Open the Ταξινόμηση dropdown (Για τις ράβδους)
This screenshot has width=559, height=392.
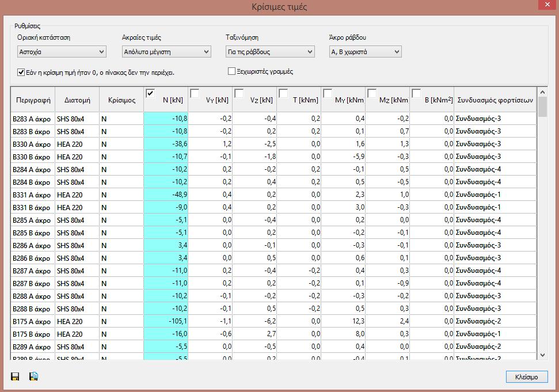coord(270,52)
